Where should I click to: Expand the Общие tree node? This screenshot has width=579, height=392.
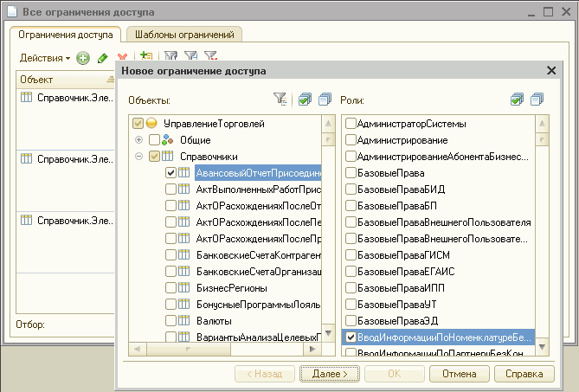tap(138, 140)
